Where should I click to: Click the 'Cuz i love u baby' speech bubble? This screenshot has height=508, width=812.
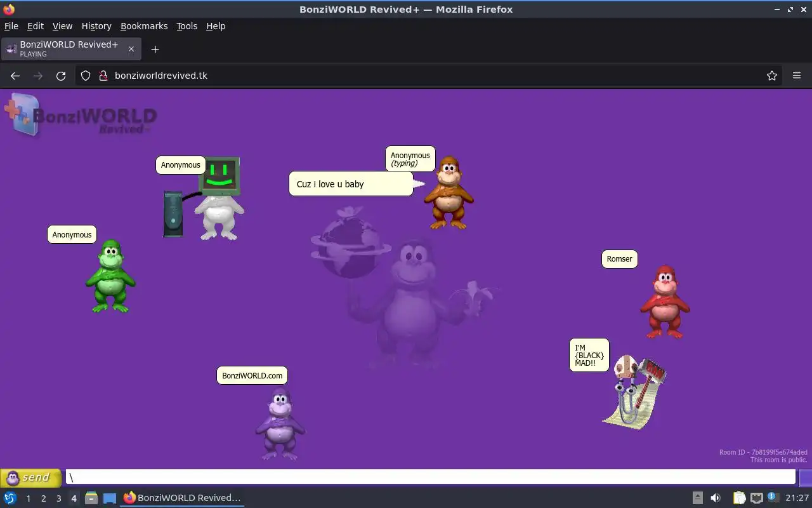(351, 184)
